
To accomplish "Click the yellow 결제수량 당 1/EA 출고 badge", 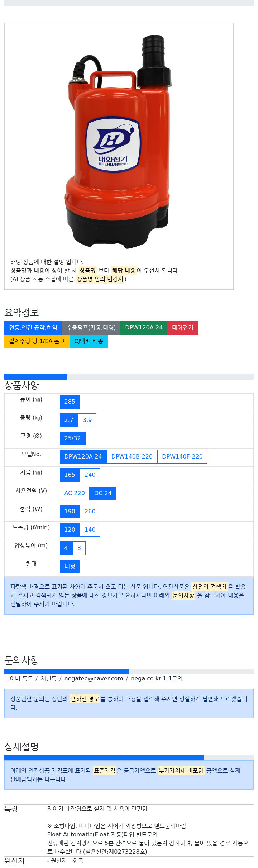I will (37, 341).
